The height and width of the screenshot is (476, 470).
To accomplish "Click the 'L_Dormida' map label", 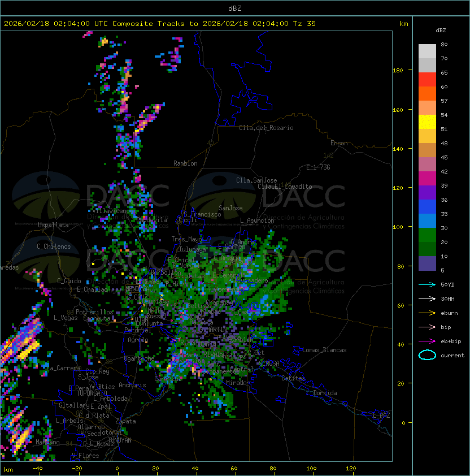I will [x=321, y=393].
